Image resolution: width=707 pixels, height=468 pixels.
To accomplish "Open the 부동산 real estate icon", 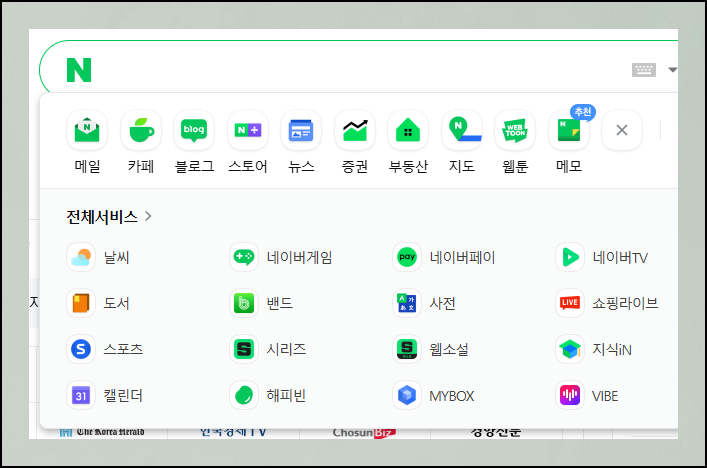I will point(408,130).
